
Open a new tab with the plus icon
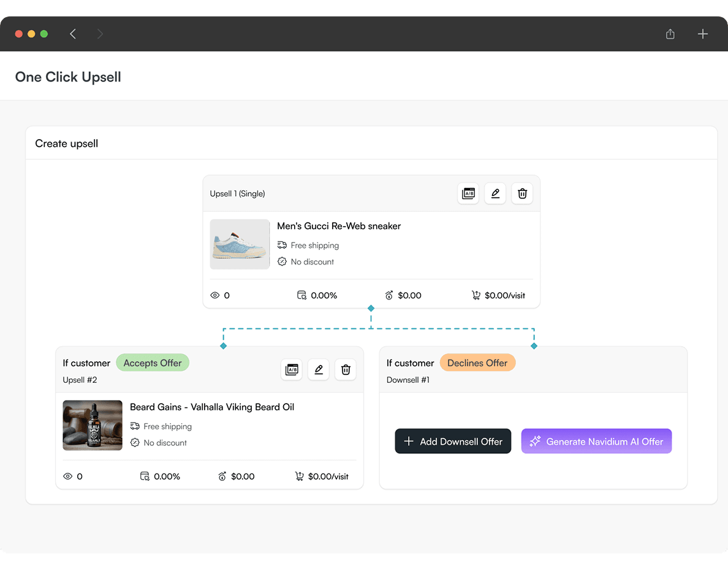[702, 34]
